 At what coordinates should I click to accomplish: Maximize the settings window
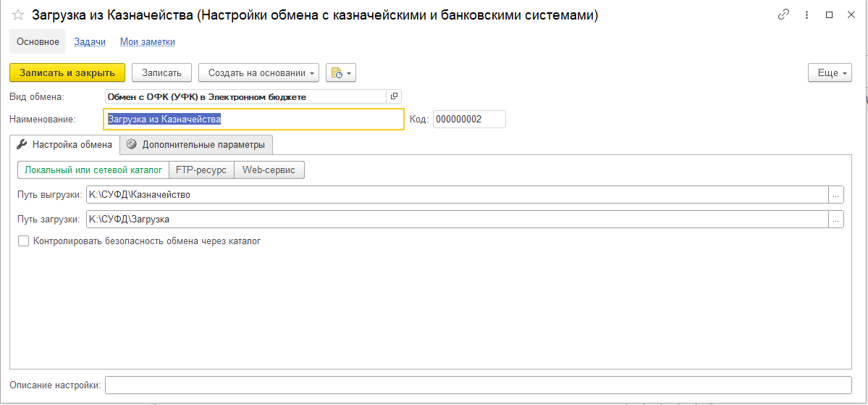pyautogui.click(x=829, y=14)
